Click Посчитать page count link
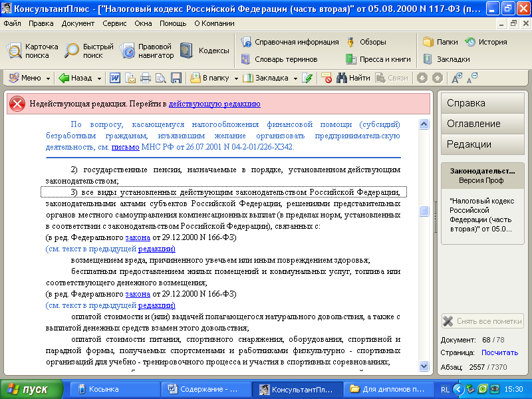This screenshot has width=532, height=399. (x=499, y=353)
